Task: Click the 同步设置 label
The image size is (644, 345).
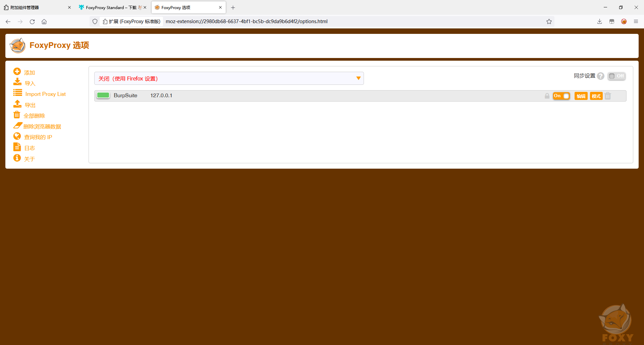Action: (x=585, y=76)
